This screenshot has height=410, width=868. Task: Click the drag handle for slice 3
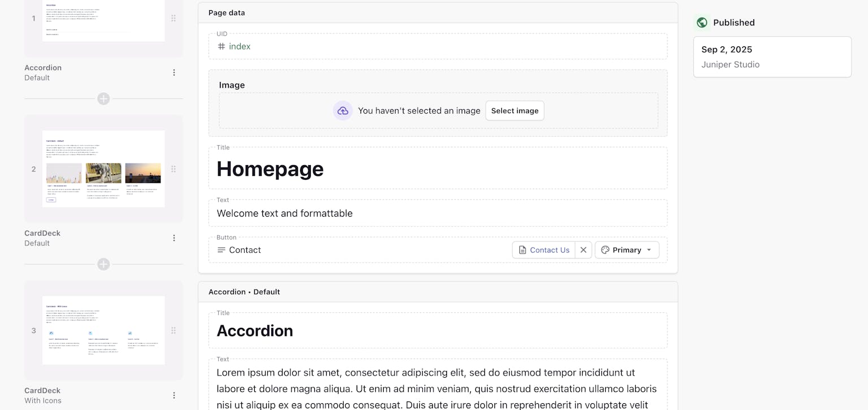click(173, 330)
